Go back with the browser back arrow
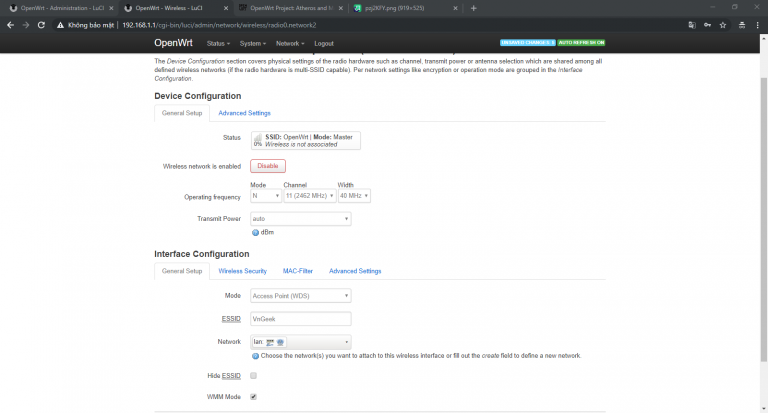This screenshot has width=768, height=413. pos(10,25)
